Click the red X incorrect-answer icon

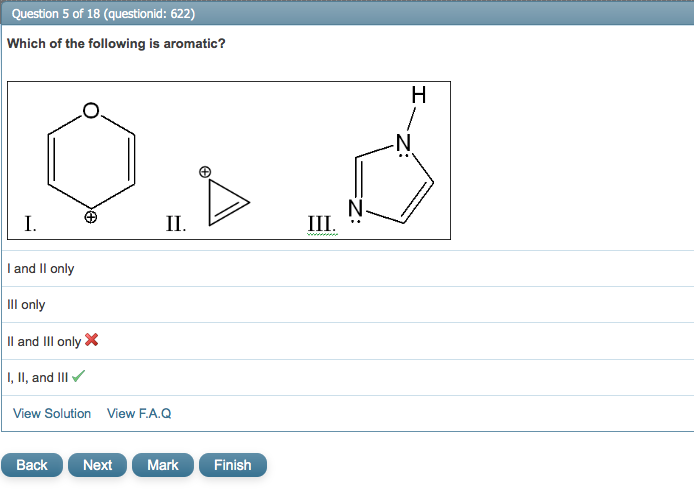click(x=92, y=340)
